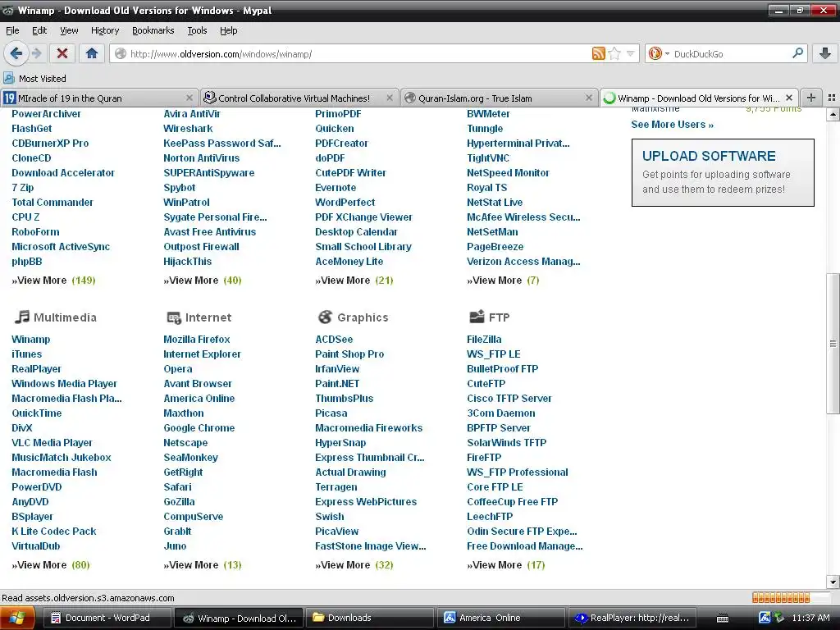The height and width of the screenshot is (630, 840).
Task: Bookmark this page with the star icon
Action: (x=614, y=53)
